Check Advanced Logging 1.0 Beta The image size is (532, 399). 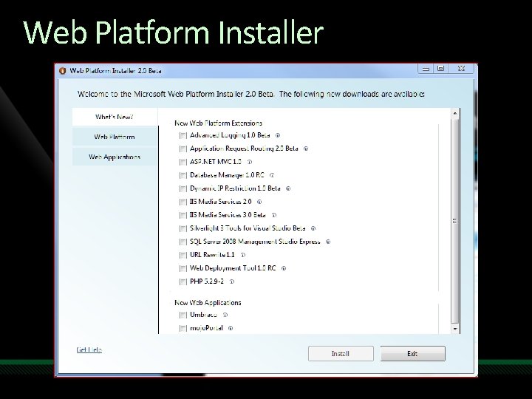[x=183, y=135]
